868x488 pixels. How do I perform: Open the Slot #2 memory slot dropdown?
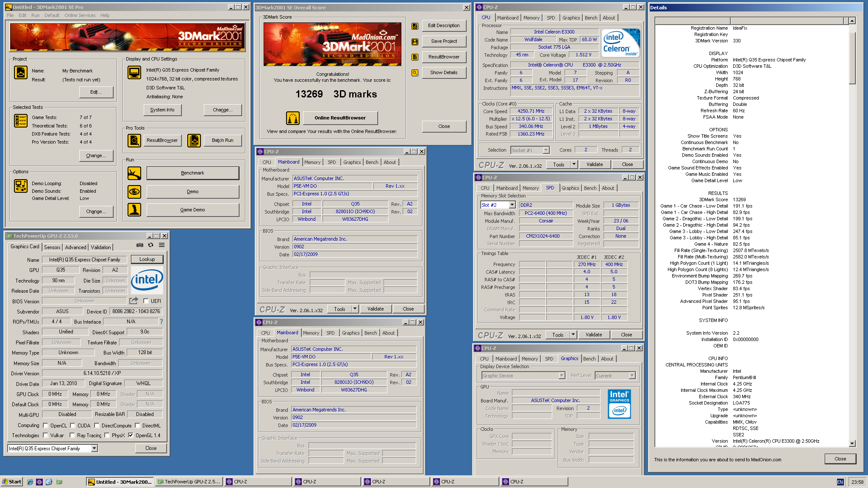pyautogui.click(x=512, y=205)
